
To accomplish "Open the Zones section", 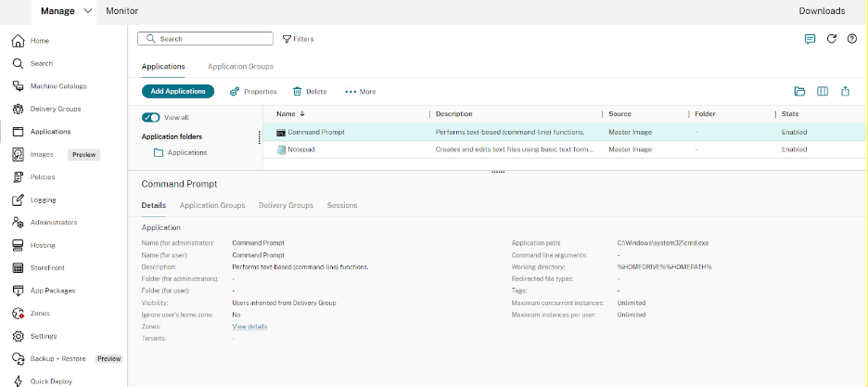I will pos(41,313).
